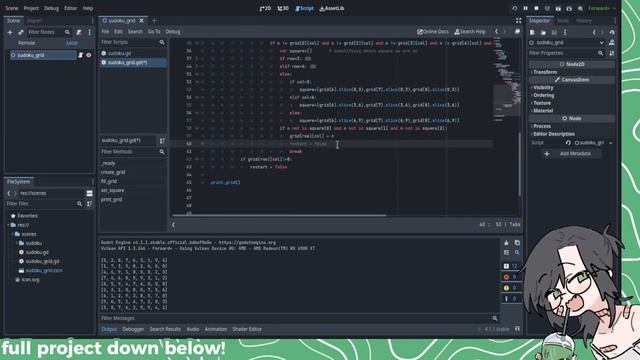Screen dimensions: 640x360
Task: Switch to the Node tab beside Inspector
Action: [563, 20]
